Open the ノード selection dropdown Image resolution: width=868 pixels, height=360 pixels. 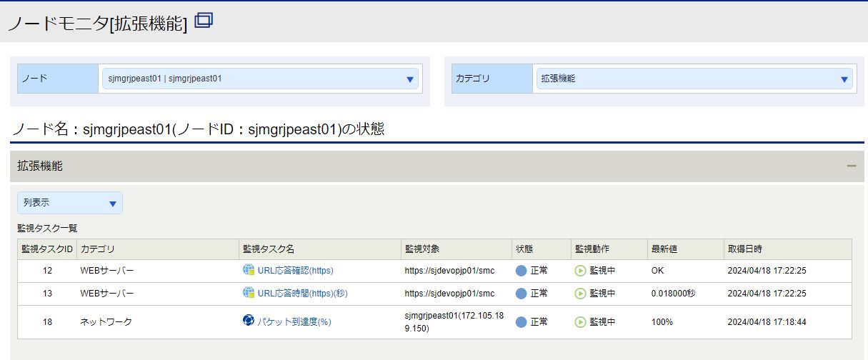[260, 79]
